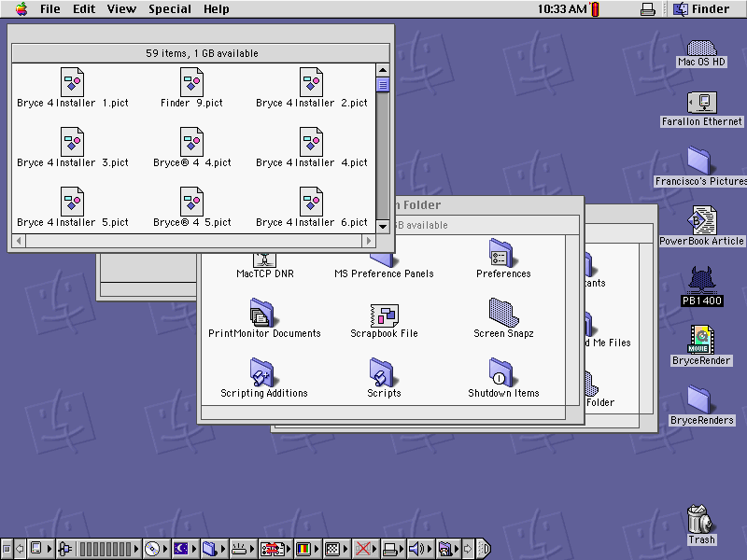Open the Scrapbook File in System Folder
Screen dimensions: 747x560
coord(383,316)
